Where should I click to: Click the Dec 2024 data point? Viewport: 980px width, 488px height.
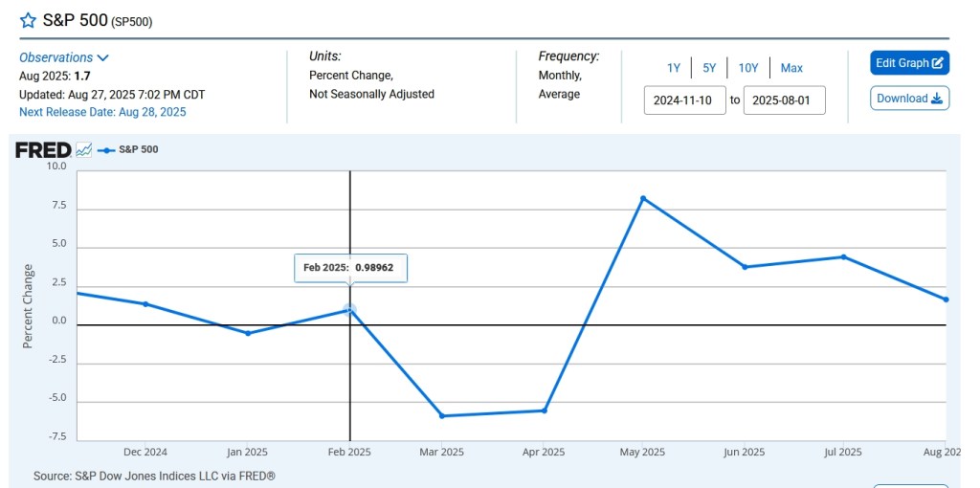(x=145, y=304)
